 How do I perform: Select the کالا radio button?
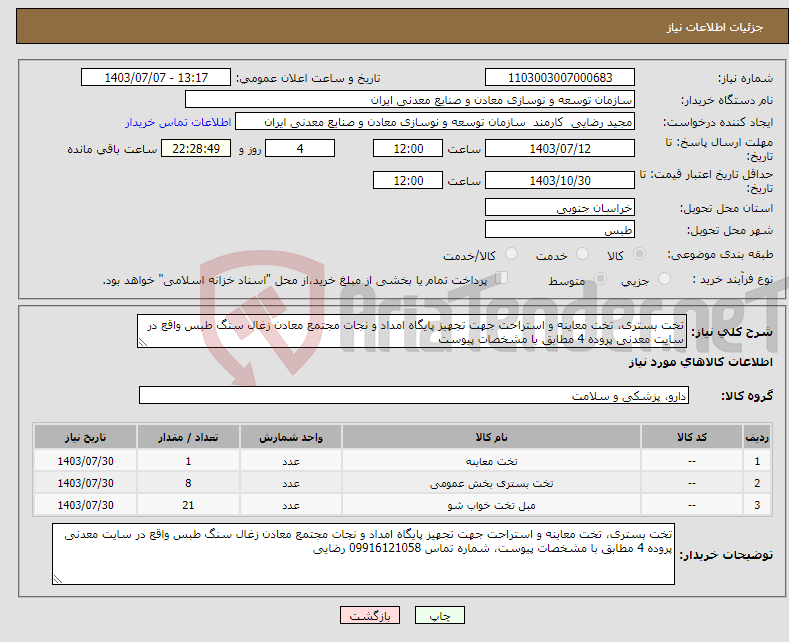639,254
